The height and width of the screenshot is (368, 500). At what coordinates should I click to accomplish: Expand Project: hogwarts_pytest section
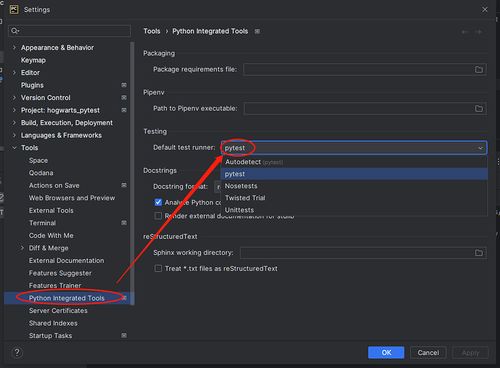point(14,110)
